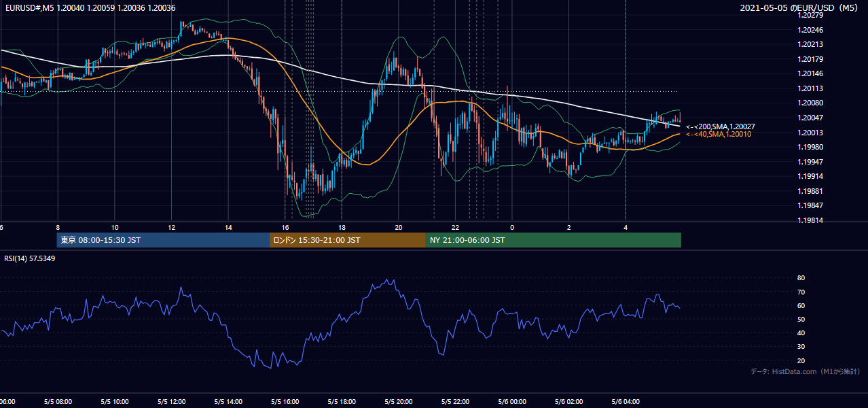Click the 70 level on RSI scale
This screenshot has height=408, width=868.
[801, 292]
